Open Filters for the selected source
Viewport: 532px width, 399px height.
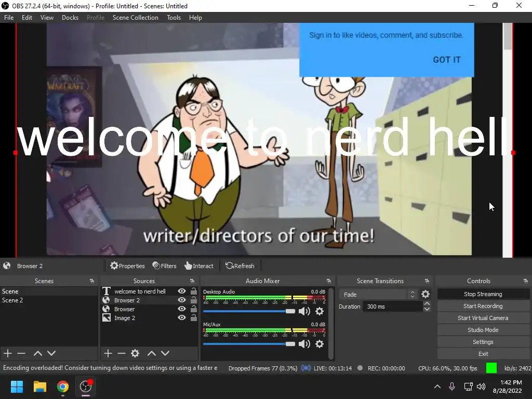(x=165, y=266)
